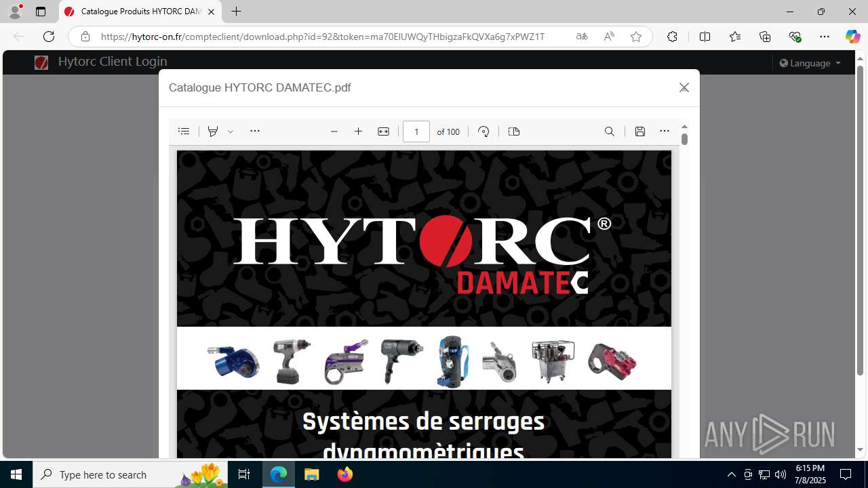Click the PDF page number field
The width and height of the screenshot is (868, 488).
pos(416,131)
